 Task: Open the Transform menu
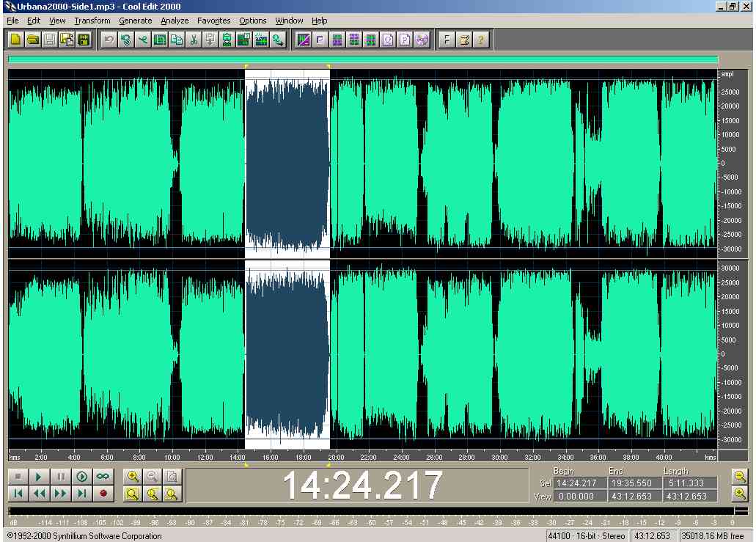coord(92,21)
